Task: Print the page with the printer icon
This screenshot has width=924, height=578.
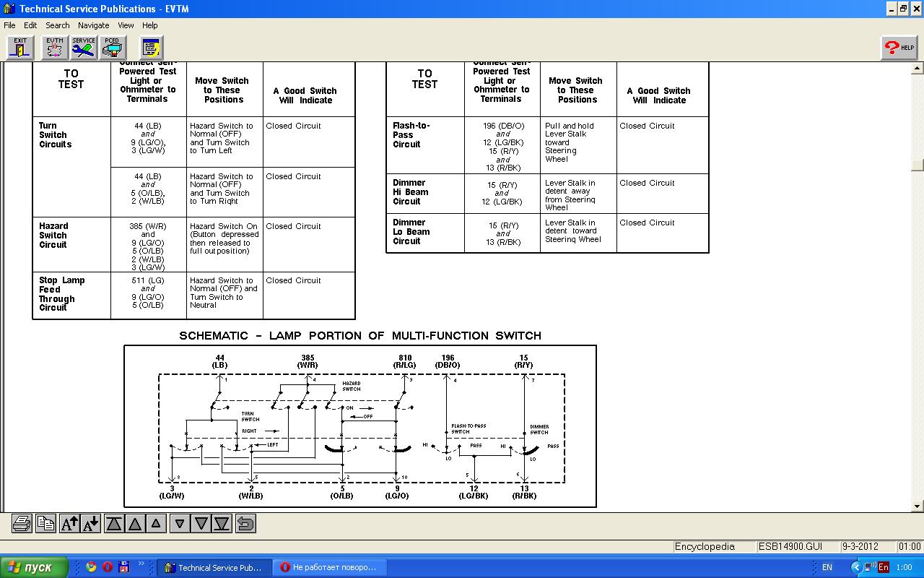Action: (22, 524)
